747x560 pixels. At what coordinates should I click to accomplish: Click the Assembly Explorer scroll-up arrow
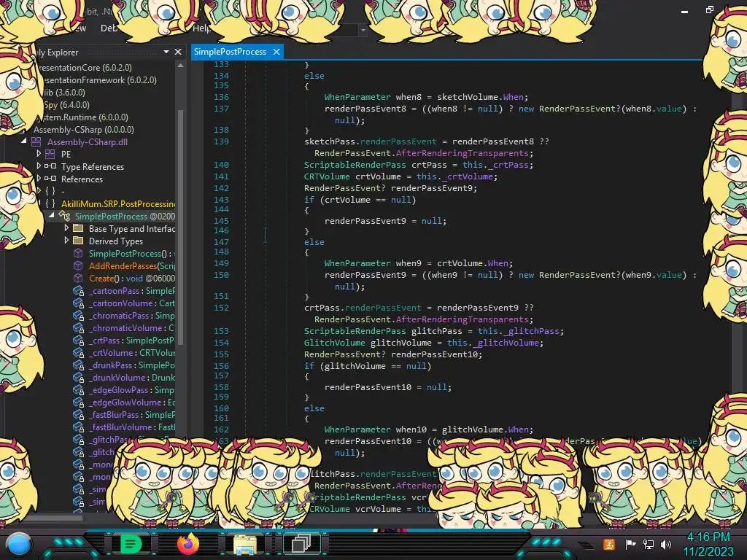181,66
